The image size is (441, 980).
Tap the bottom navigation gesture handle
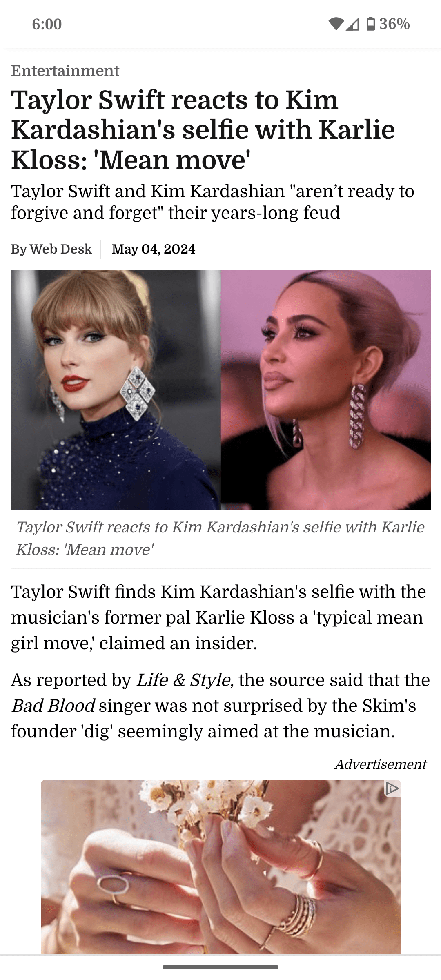pyautogui.click(x=220, y=967)
